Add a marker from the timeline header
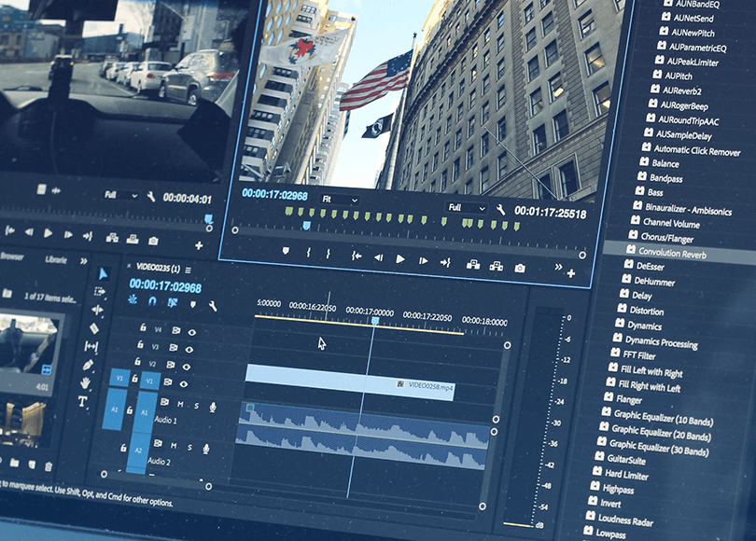Image resolution: width=756 pixels, height=541 pixels. click(193, 304)
